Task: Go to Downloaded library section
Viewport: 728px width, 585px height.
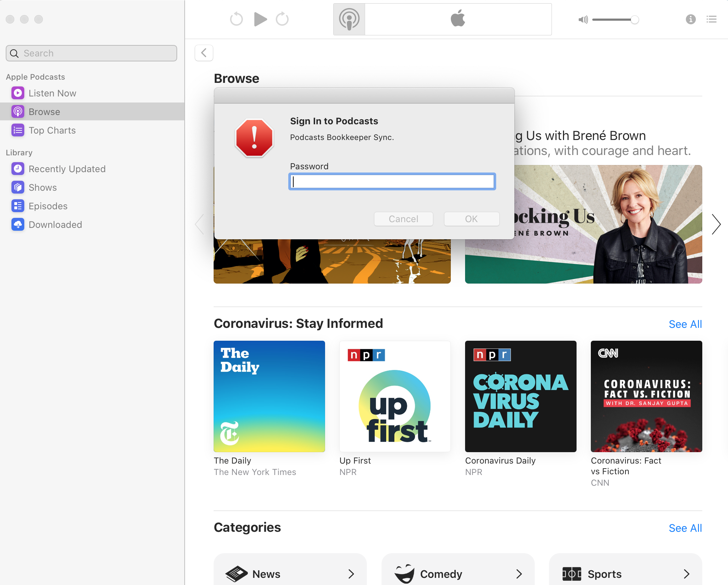Action: point(55,225)
